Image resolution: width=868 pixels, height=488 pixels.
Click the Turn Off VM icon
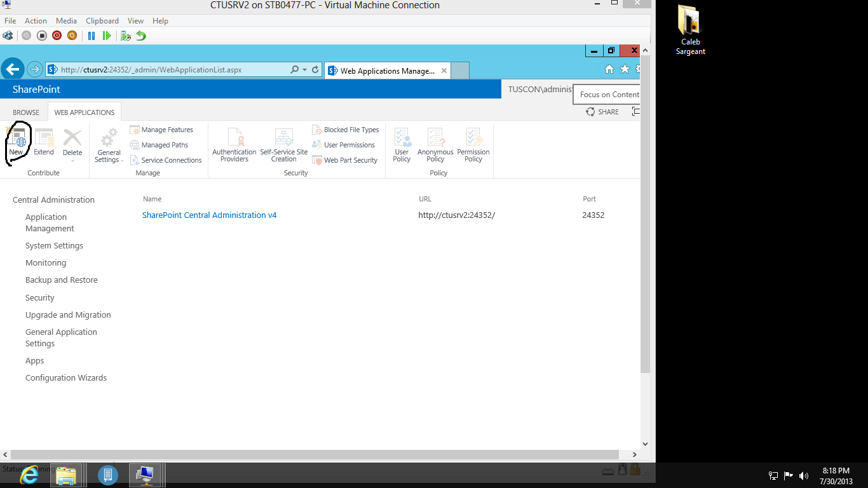click(41, 36)
